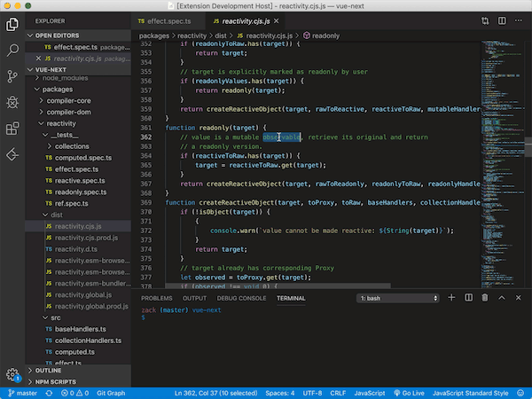
Task: Open the Git Graph activity bar icon
Action: click(12, 154)
